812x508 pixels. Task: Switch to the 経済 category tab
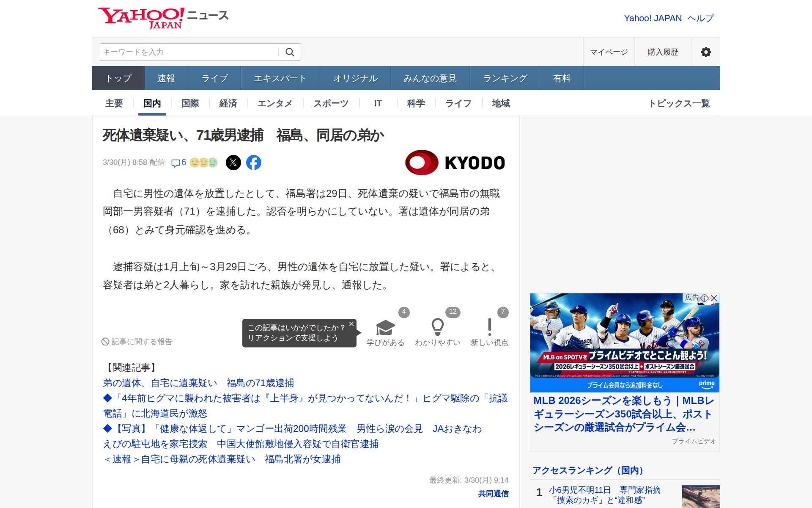(228, 103)
